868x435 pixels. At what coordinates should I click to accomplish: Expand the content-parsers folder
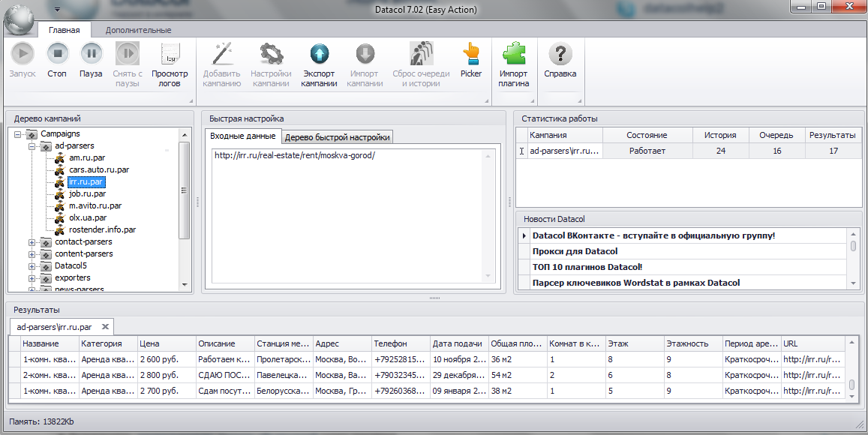(32, 254)
